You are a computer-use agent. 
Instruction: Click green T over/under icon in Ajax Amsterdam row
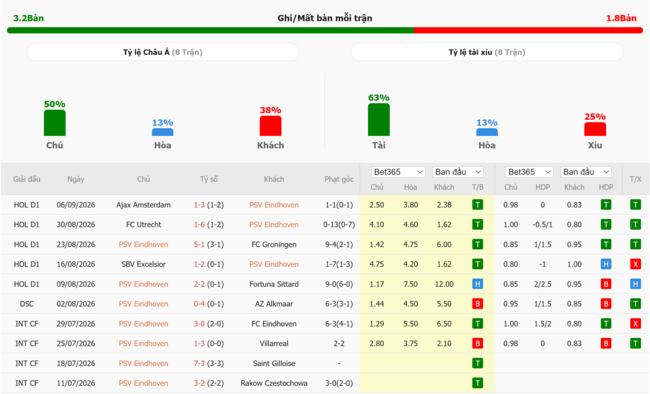pyautogui.click(x=635, y=204)
